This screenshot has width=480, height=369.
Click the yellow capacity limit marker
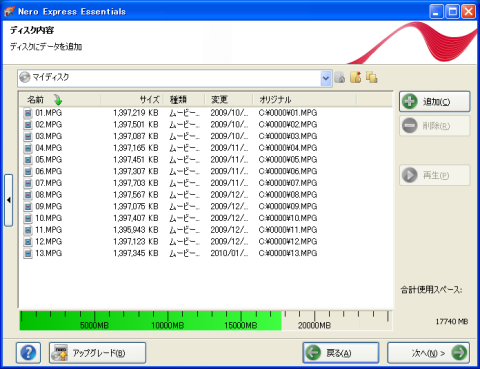[x=359, y=320]
